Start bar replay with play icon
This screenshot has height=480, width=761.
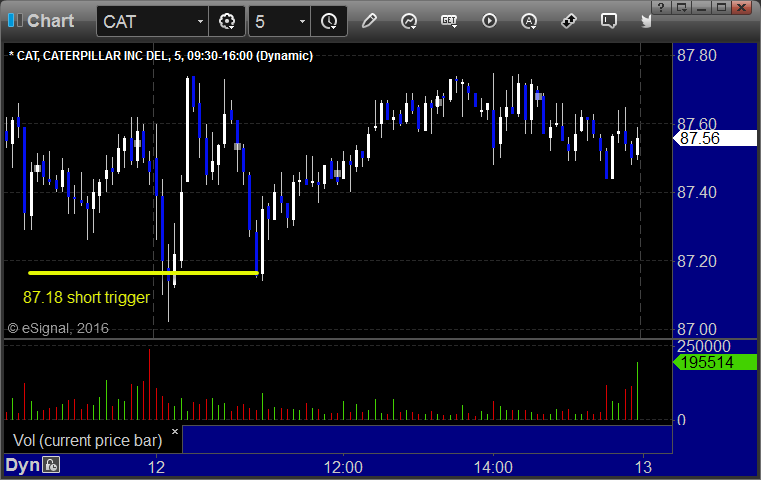point(489,21)
